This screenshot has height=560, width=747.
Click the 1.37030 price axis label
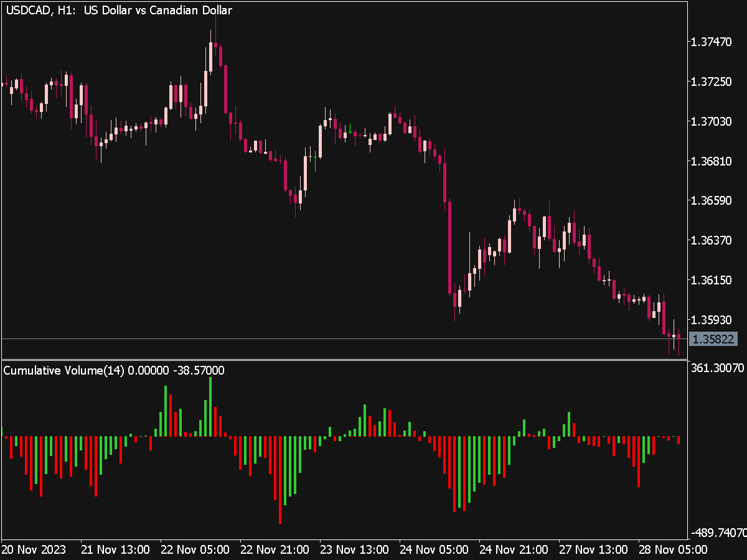712,121
